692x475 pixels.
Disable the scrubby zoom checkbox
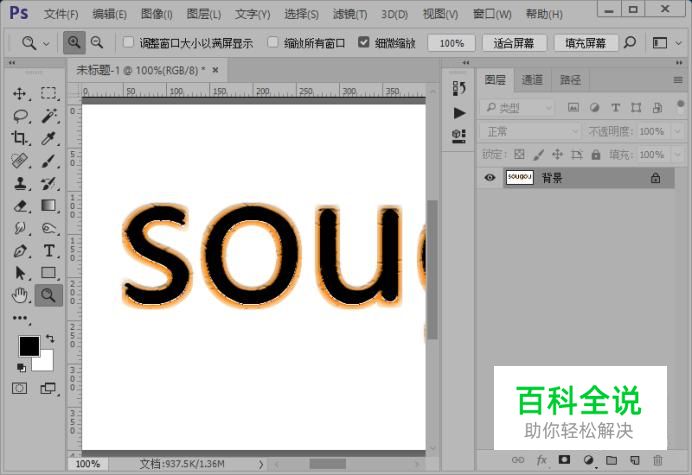click(363, 42)
